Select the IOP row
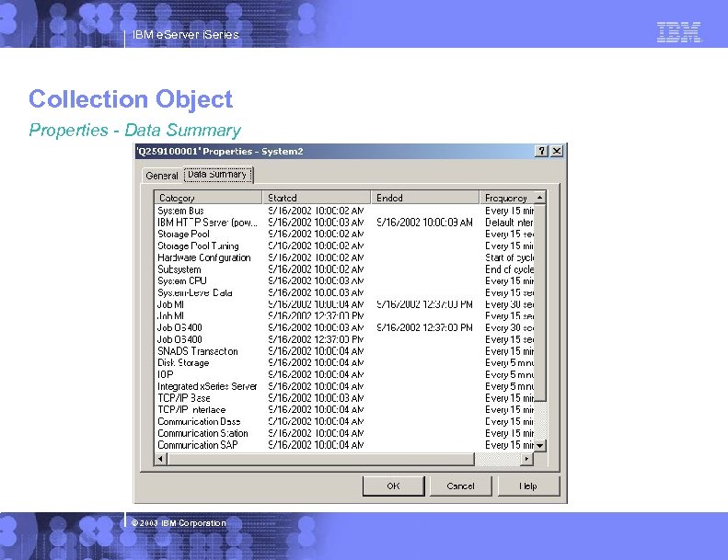This screenshot has height=560, width=728. click(344, 374)
